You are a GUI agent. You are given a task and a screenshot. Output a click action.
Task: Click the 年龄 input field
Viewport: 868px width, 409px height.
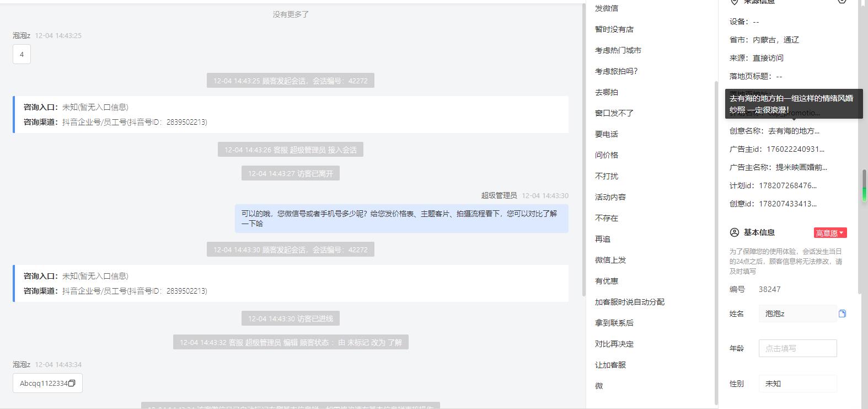point(797,348)
